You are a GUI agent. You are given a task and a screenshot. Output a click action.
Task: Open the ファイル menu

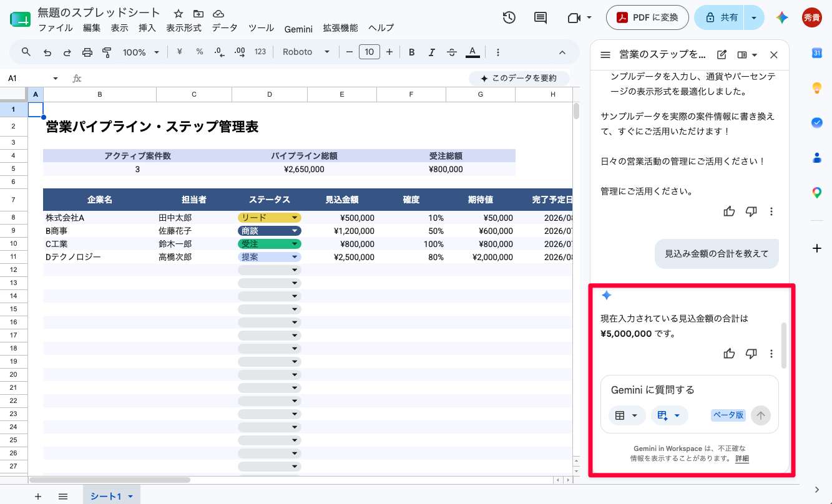pyautogui.click(x=56, y=28)
